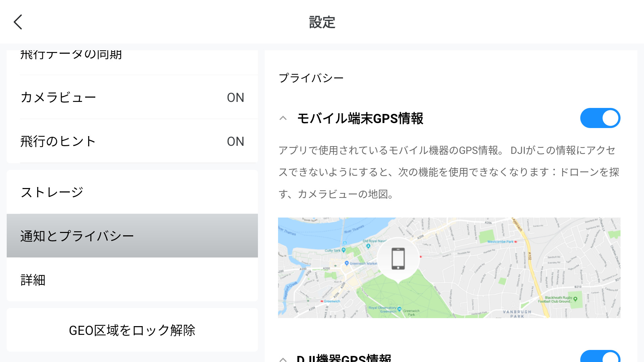Open the 飛行データの同期 item

[x=132, y=63]
